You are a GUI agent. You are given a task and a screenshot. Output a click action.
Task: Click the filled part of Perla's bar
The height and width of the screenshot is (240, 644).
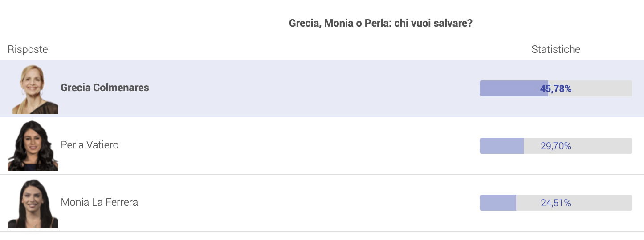click(x=501, y=146)
